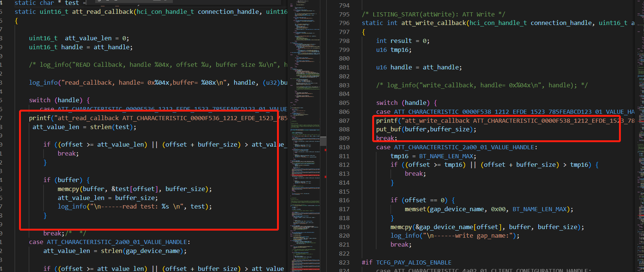The image size is (644, 272).
Task: Click 'att_value_len = buffer_size;' in left editor
Action: tap(108, 198)
